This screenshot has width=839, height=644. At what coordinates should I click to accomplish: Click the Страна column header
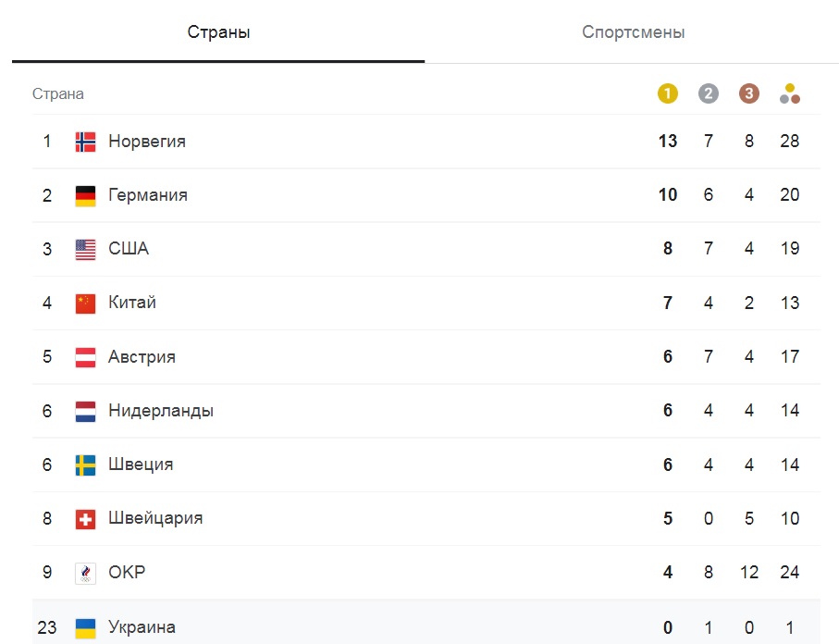(x=57, y=93)
